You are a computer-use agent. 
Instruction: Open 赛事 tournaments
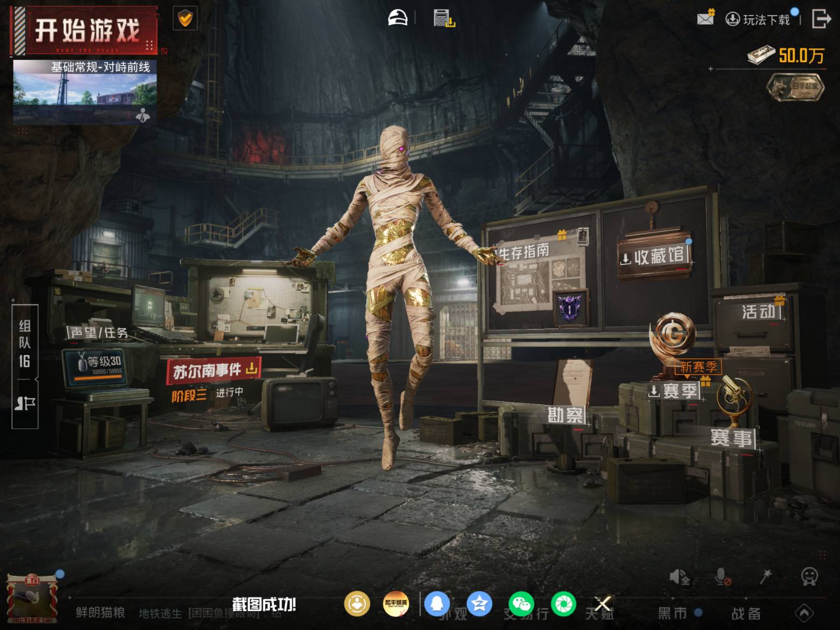(731, 438)
